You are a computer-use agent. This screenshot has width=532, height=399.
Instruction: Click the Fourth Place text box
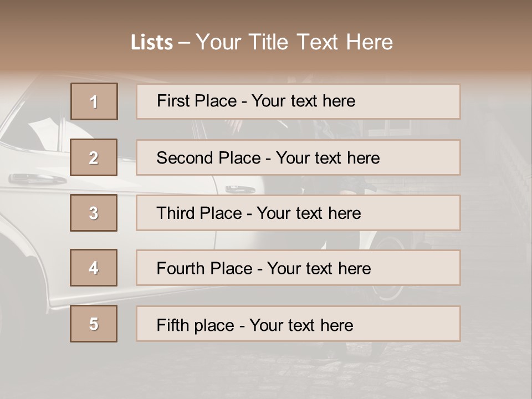(298, 268)
